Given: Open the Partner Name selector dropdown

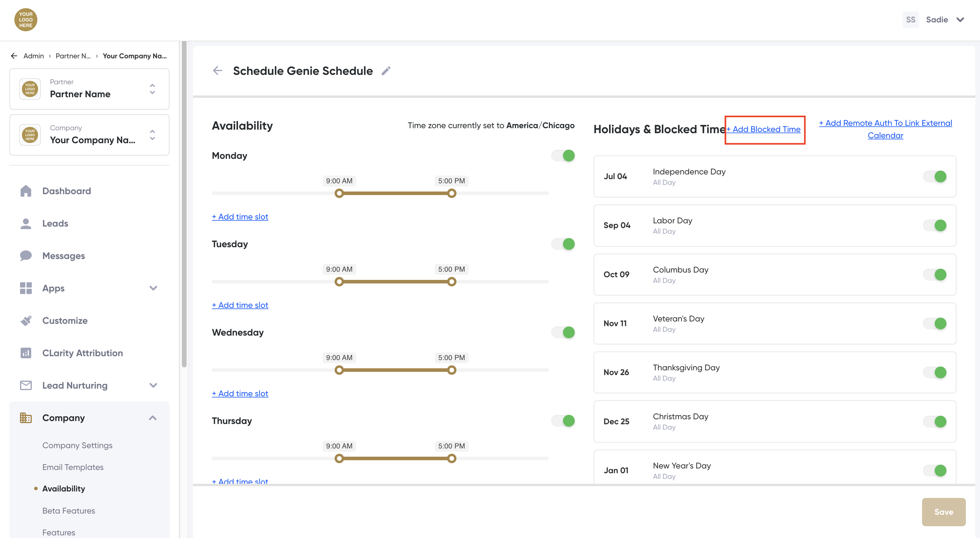Looking at the screenshot, I should click(152, 89).
